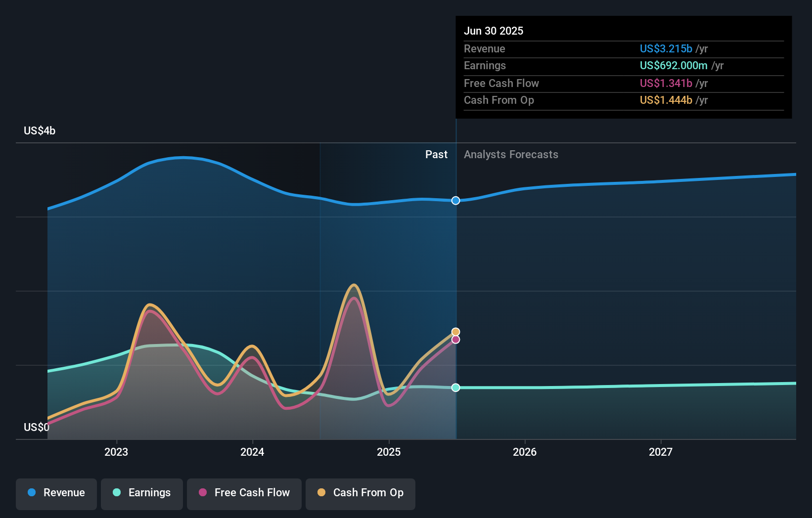This screenshot has height=518, width=812.
Task: Toggle the Revenue legend button
Action: pyautogui.click(x=56, y=494)
